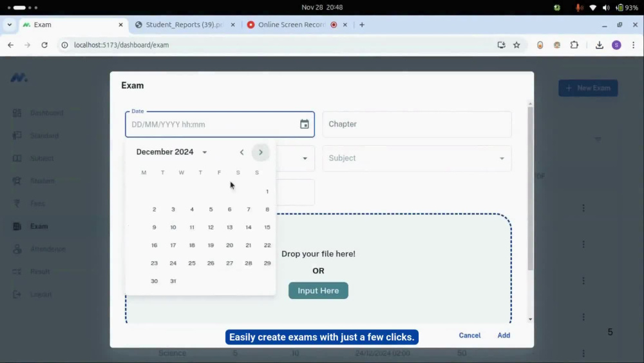Cancel the Exam dialog
The width and height of the screenshot is (644, 363).
469,335
